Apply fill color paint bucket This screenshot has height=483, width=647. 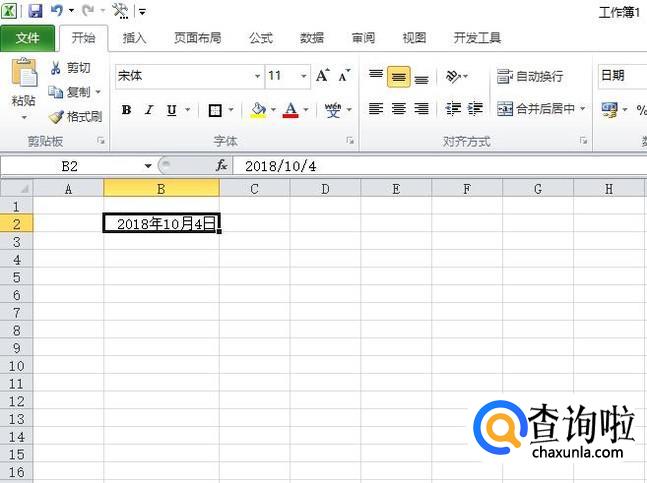point(258,110)
